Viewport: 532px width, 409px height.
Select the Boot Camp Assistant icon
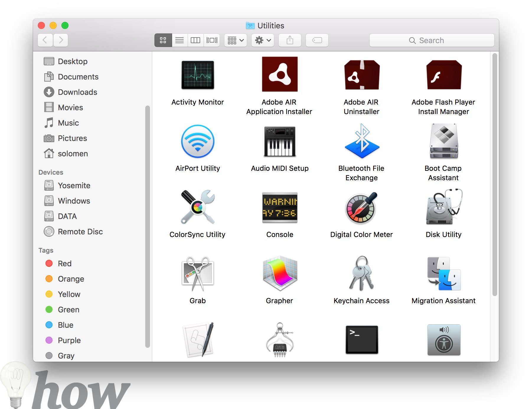(x=444, y=141)
